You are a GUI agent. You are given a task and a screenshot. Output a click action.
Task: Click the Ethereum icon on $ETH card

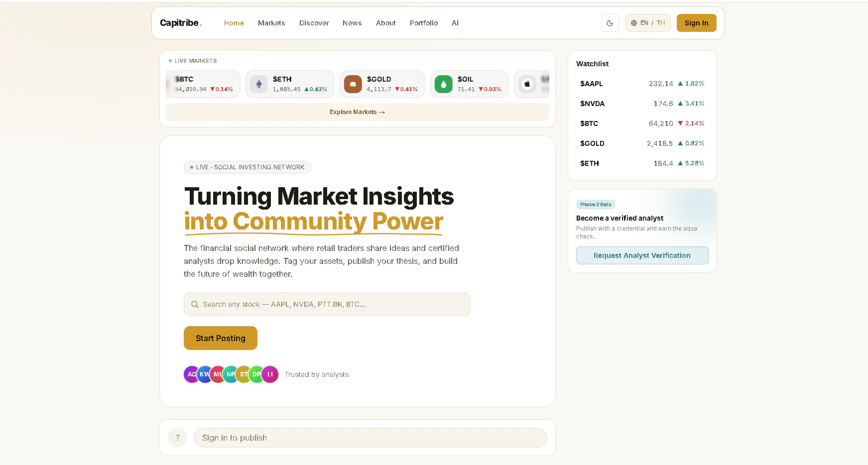pyautogui.click(x=258, y=84)
